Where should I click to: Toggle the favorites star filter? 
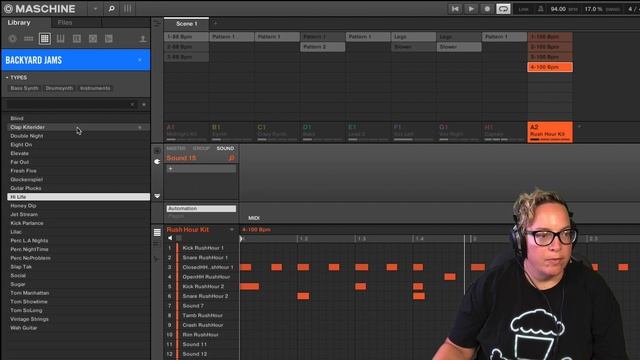(144, 104)
